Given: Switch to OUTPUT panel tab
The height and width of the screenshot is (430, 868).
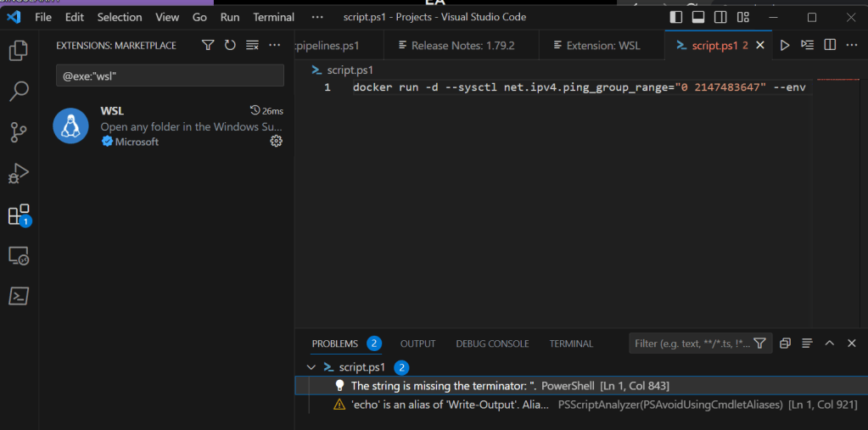Looking at the screenshot, I should coord(418,343).
